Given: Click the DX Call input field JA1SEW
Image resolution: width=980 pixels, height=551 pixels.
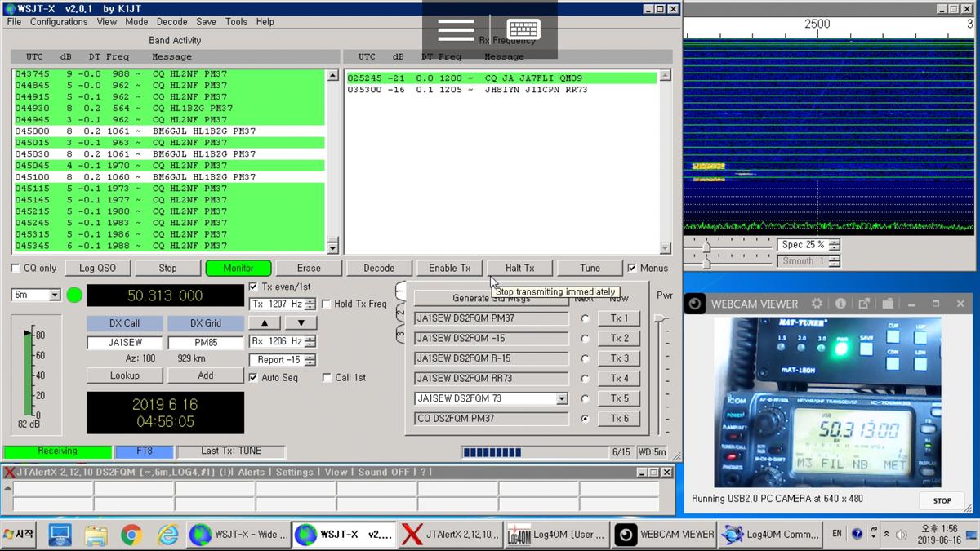Looking at the screenshot, I should 125,343.
